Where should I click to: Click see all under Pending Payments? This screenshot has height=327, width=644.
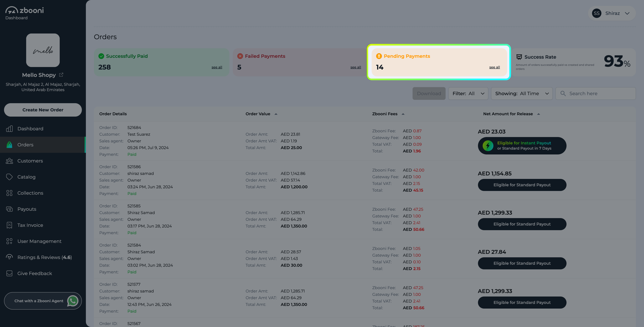pyautogui.click(x=495, y=67)
